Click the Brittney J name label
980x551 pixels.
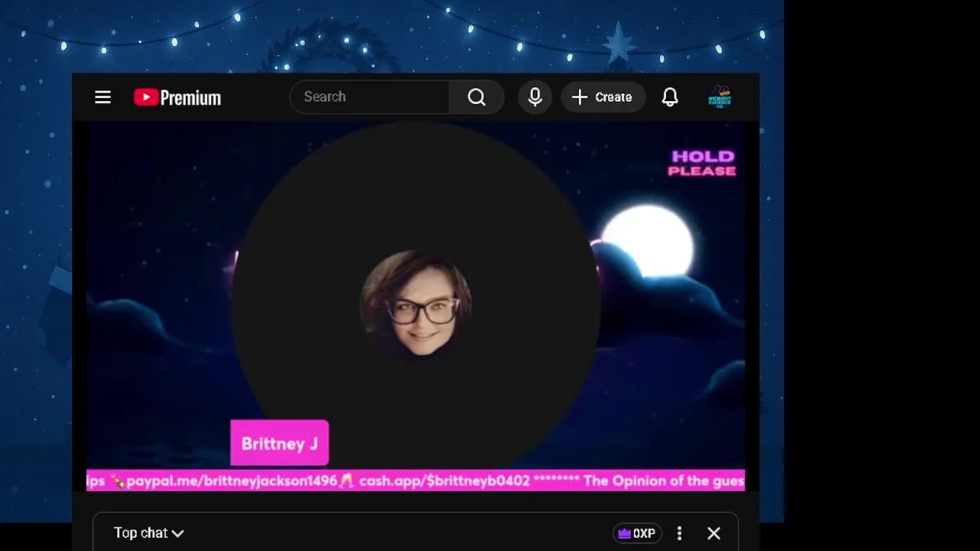pos(279,443)
